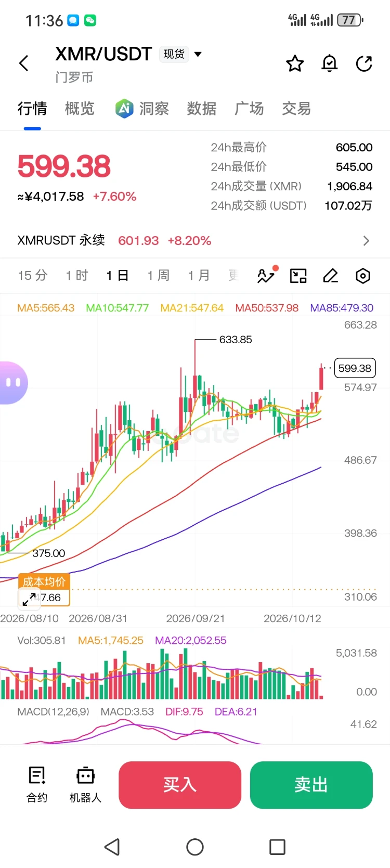
Task: Select 1 周 weekly timeframe
Action: (x=159, y=275)
